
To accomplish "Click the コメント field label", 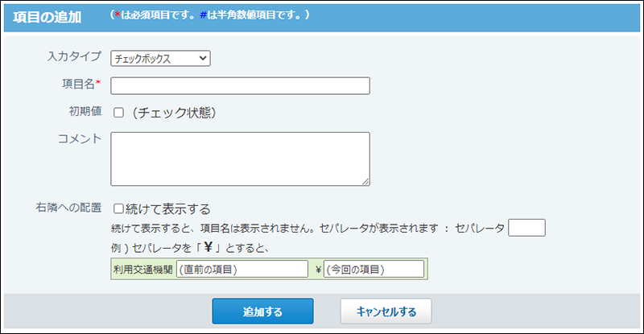I will 80,139.
